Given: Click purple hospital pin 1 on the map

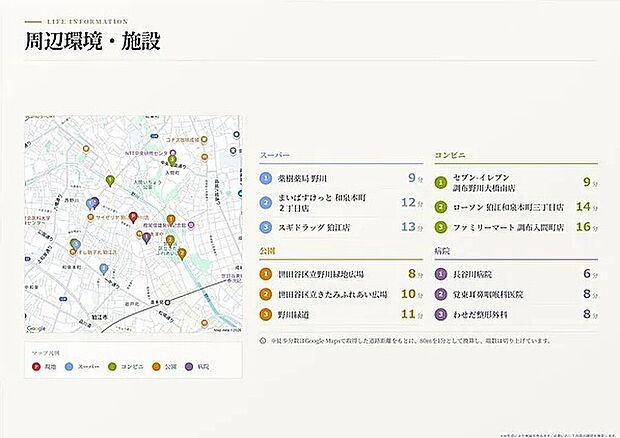Looking at the screenshot, I should click(x=146, y=238).
